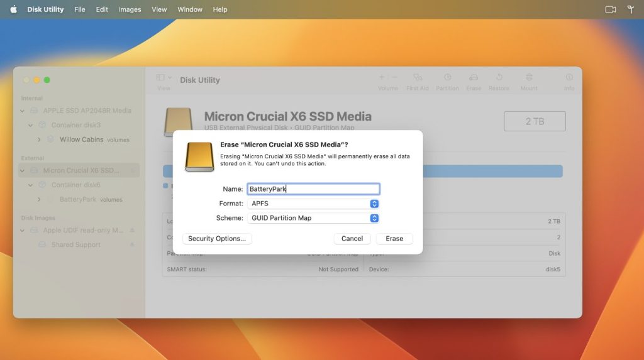644x360 pixels.
Task: Click the Security Options button
Action: click(x=217, y=239)
